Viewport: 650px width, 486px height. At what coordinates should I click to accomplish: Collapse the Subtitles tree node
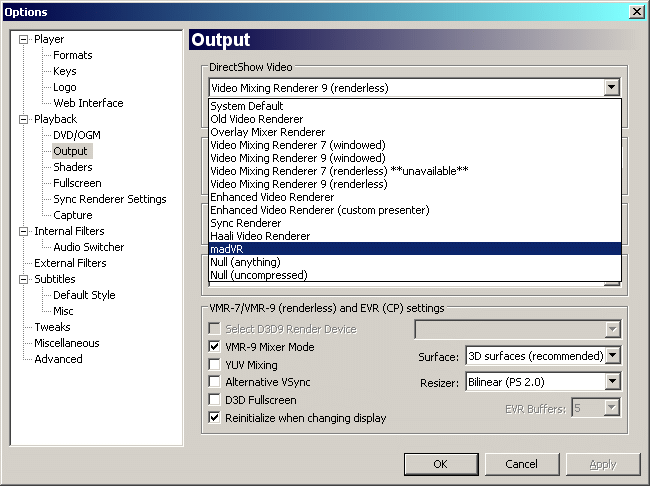24,279
